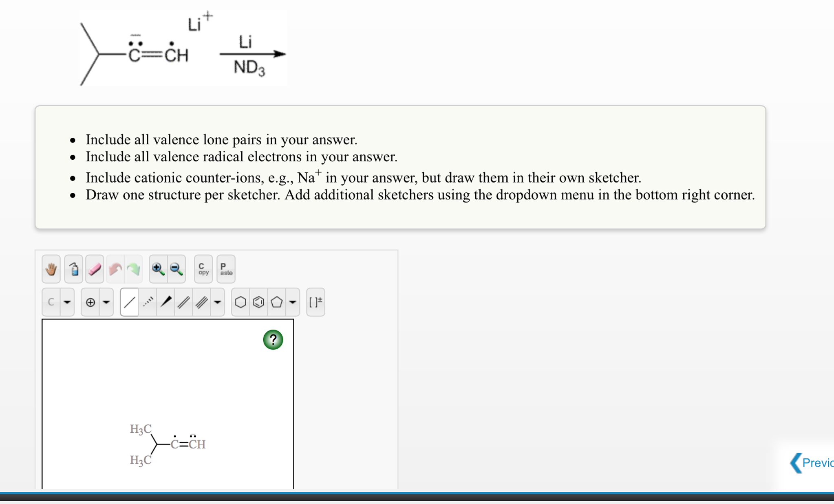Choose the dashed recessed bond tool
Screen dimensions: 834x504
point(148,302)
